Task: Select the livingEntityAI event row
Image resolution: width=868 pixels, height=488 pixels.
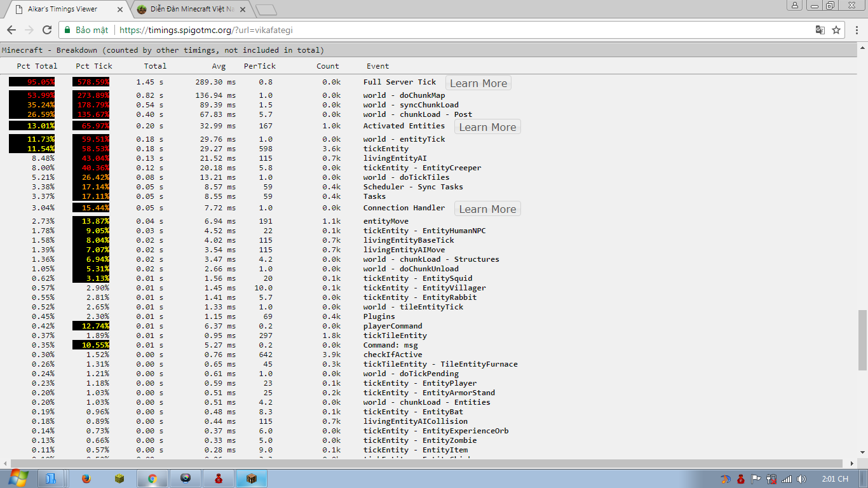Action: (395, 158)
